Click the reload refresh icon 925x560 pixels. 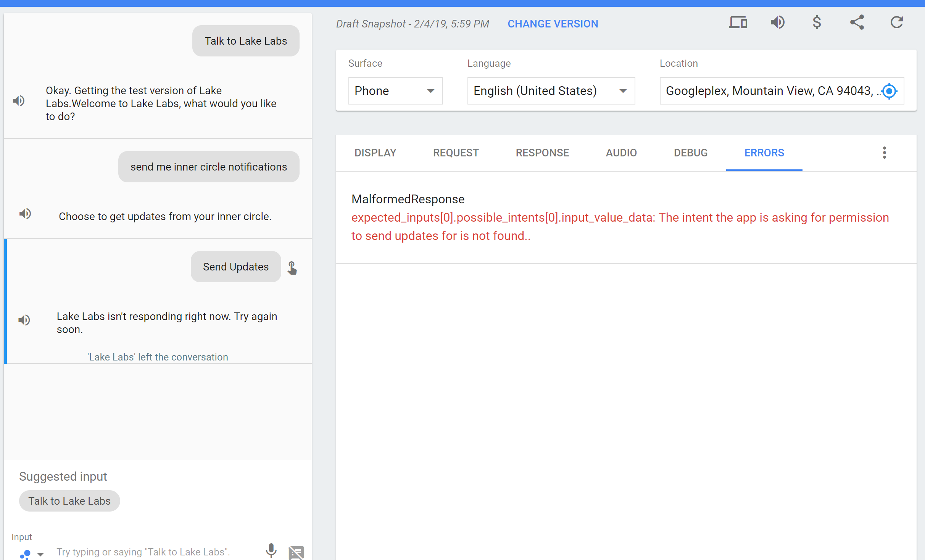pos(896,23)
